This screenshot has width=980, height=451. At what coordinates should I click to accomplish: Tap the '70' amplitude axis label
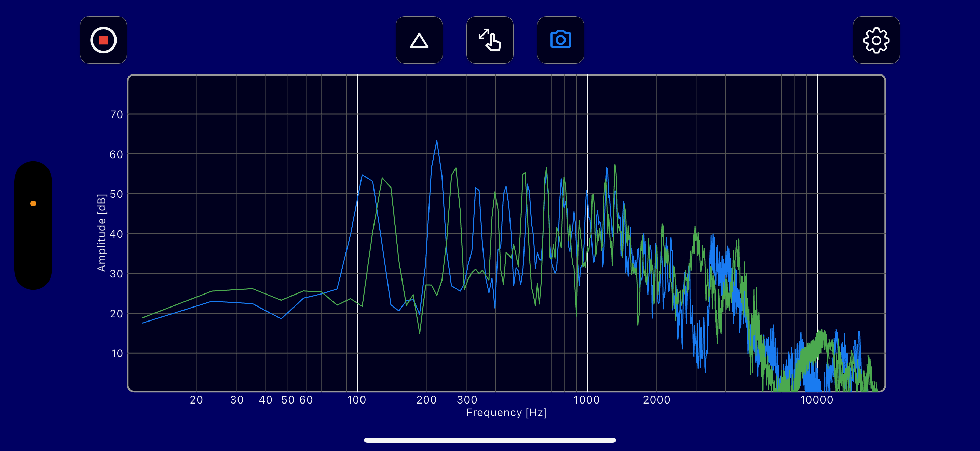[x=117, y=114]
